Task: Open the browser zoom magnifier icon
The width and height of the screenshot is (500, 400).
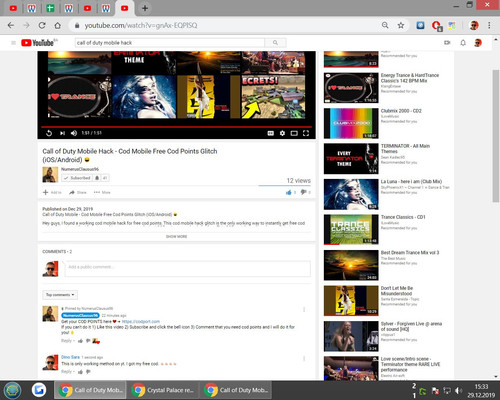Action: (385, 25)
